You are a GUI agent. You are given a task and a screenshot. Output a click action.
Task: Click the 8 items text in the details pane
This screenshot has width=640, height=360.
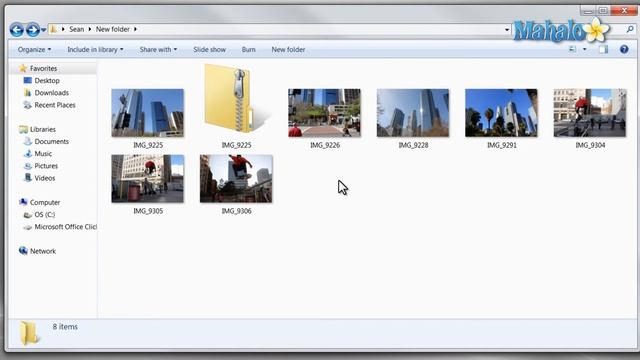pyautogui.click(x=65, y=327)
